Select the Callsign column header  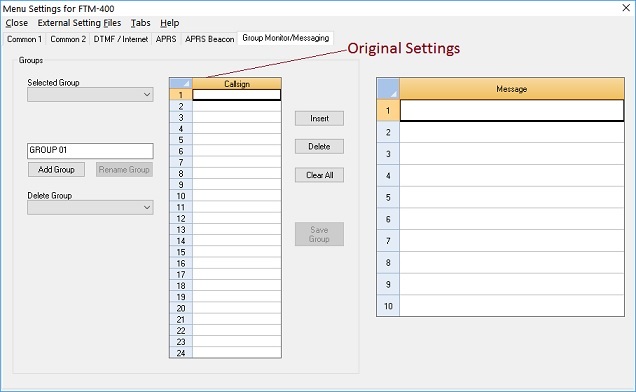coord(237,84)
